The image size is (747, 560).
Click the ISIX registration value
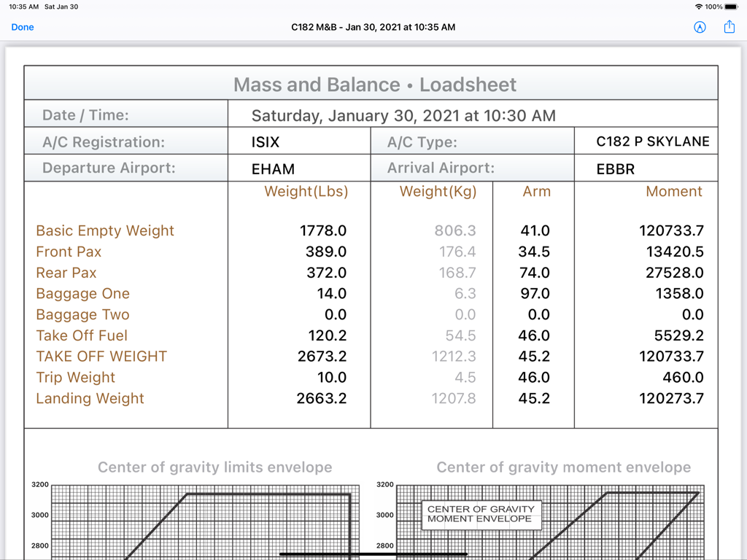click(266, 142)
